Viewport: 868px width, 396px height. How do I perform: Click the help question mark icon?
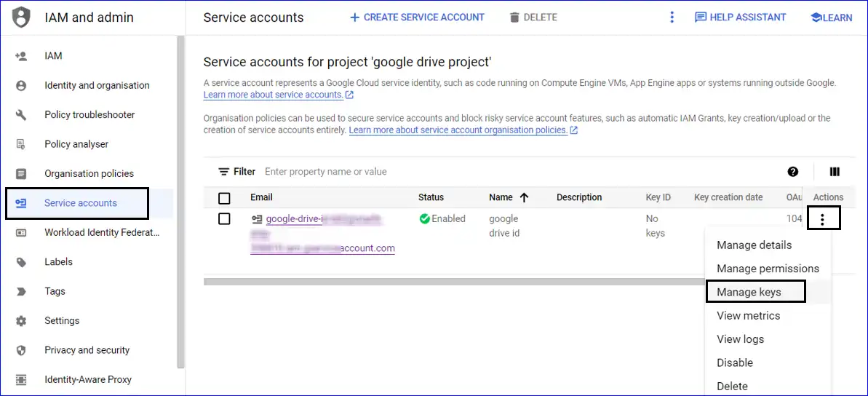coord(793,172)
